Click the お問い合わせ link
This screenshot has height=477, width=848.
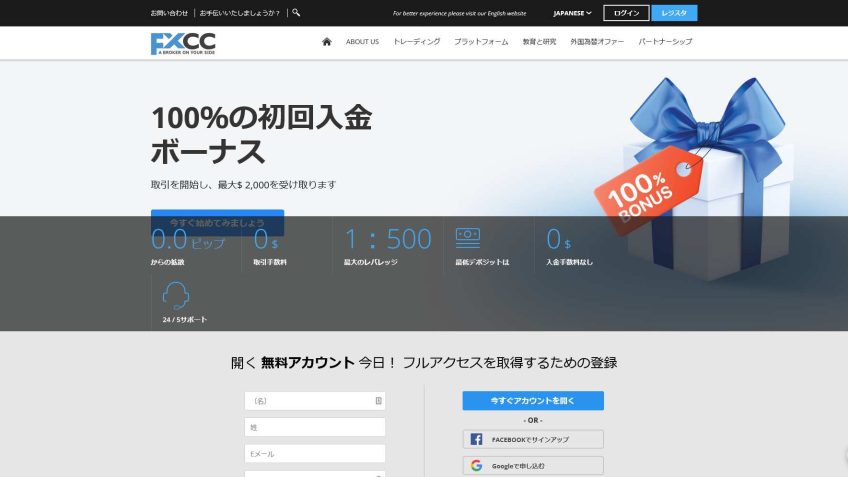169,13
